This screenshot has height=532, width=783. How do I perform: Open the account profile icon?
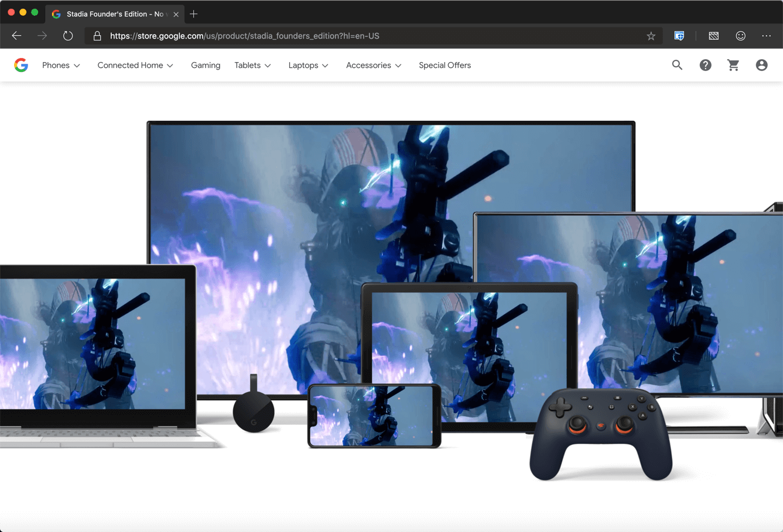coord(761,65)
